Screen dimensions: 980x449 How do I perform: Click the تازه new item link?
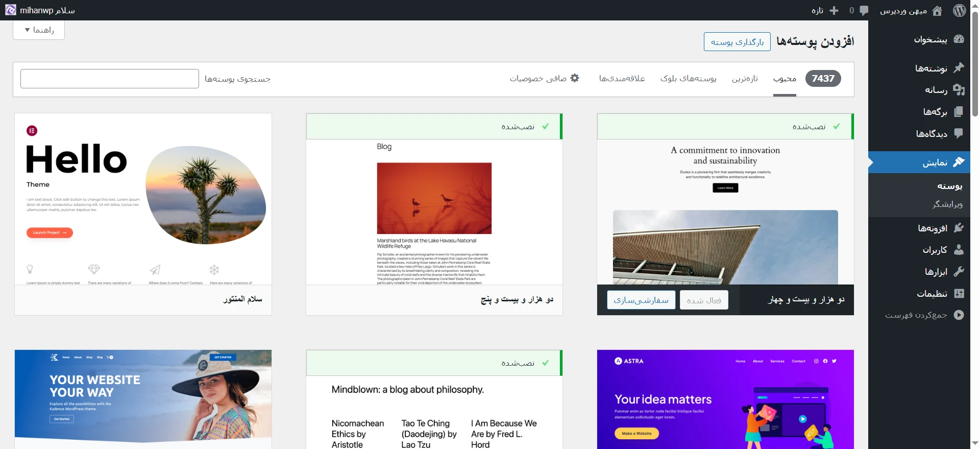[825, 11]
